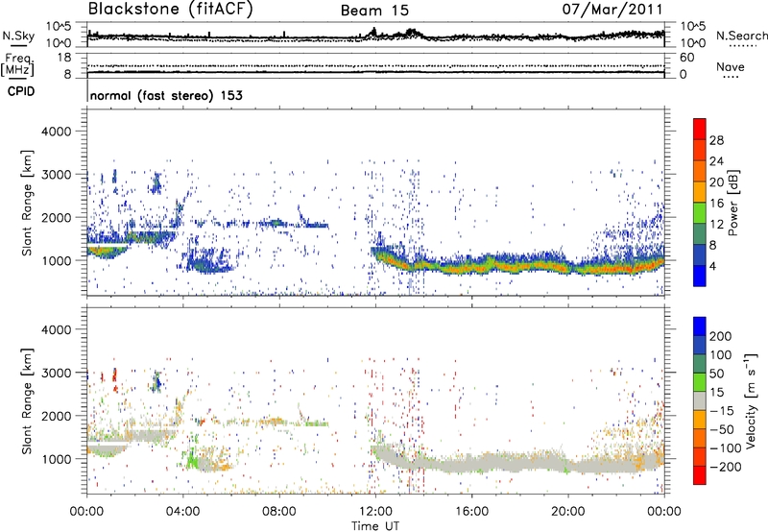Click the "Nave" legend label
This screenshot has height=532, width=768.
coord(731,66)
